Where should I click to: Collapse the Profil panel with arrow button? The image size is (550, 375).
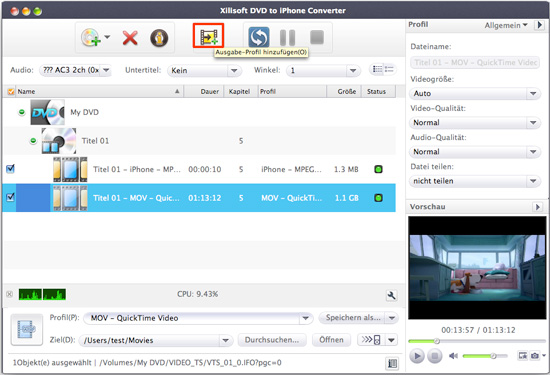coord(539,25)
